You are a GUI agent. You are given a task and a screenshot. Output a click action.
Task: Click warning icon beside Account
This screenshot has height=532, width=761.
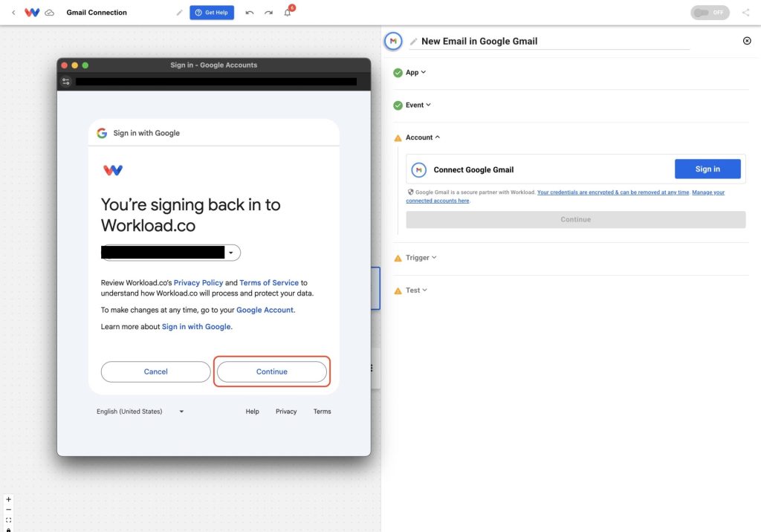pos(398,138)
